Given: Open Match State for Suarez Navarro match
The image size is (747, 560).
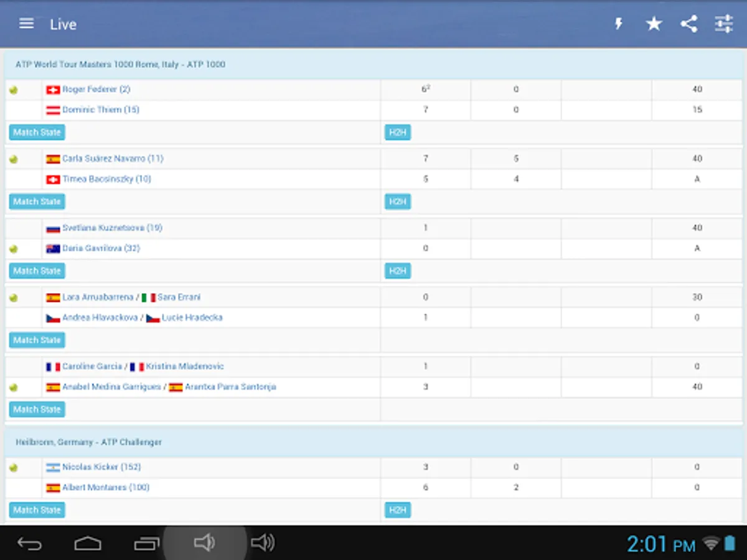Looking at the screenshot, I should [37, 202].
